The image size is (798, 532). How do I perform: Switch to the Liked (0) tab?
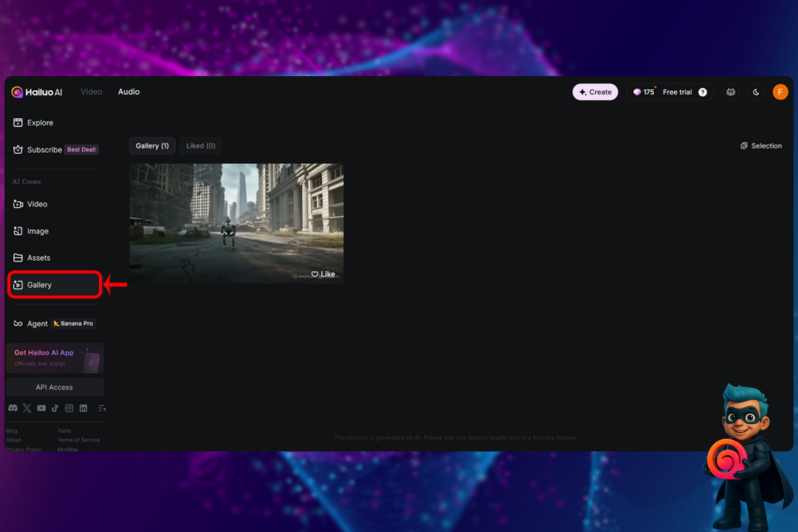[201, 146]
